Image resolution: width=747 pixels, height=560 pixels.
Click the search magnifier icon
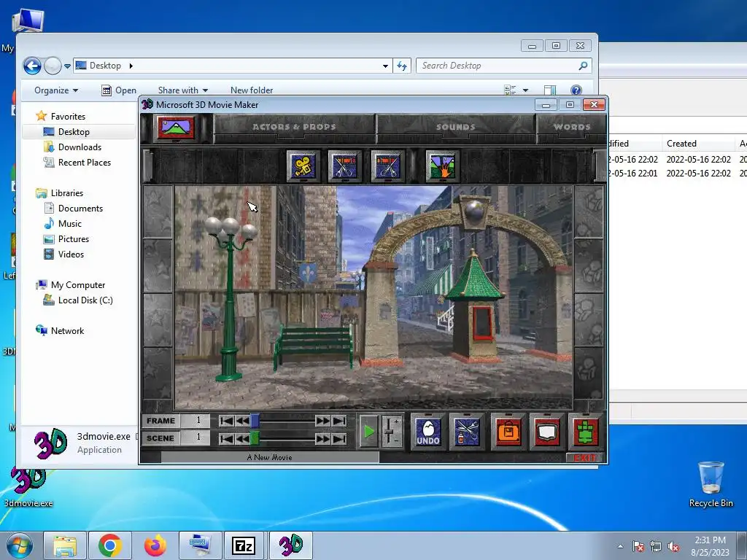[583, 66]
